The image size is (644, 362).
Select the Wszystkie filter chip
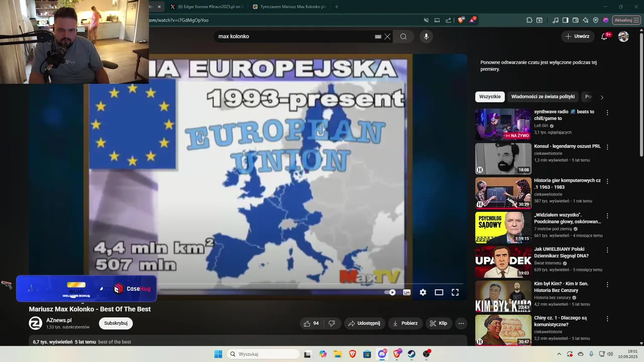490,97
